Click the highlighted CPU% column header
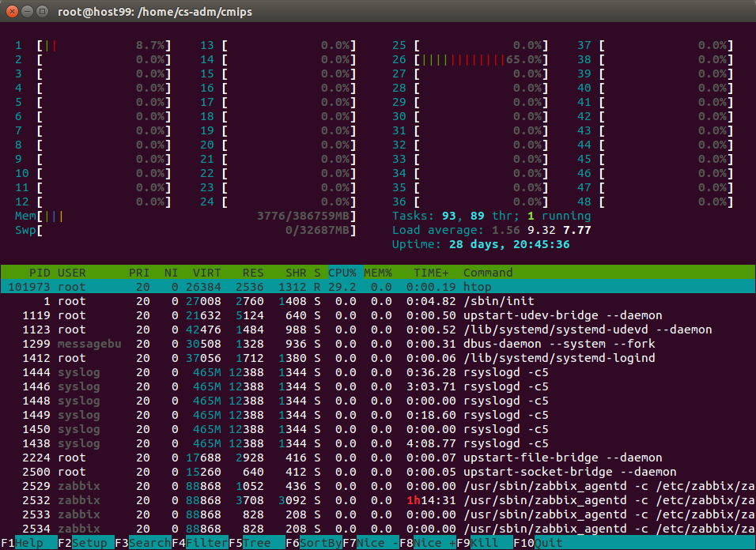 (x=342, y=273)
